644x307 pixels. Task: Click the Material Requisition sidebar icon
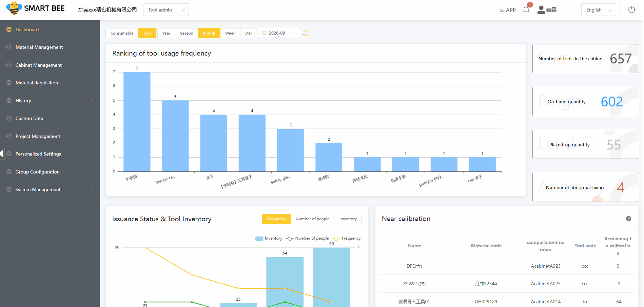tap(9, 83)
